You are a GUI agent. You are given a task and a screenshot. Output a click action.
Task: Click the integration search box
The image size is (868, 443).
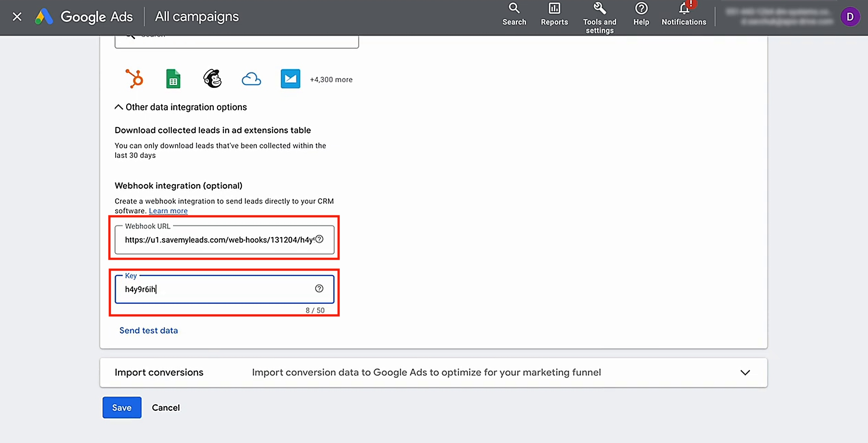[236, 42]
